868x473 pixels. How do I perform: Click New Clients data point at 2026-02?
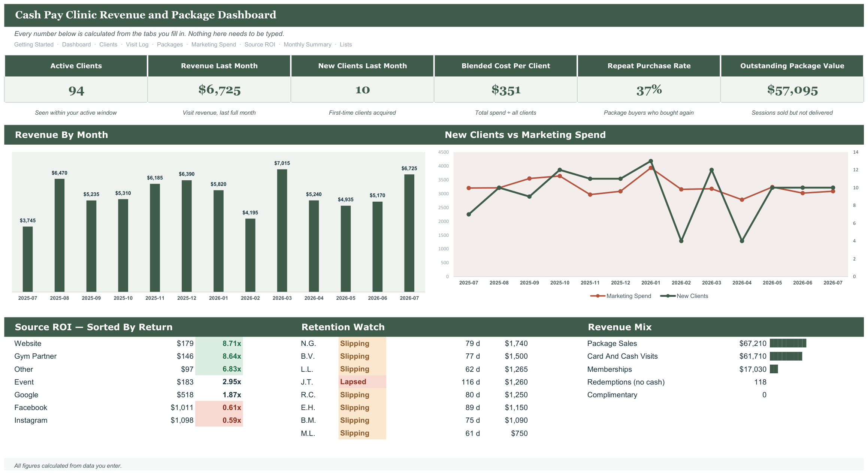[x=681, y=241]
